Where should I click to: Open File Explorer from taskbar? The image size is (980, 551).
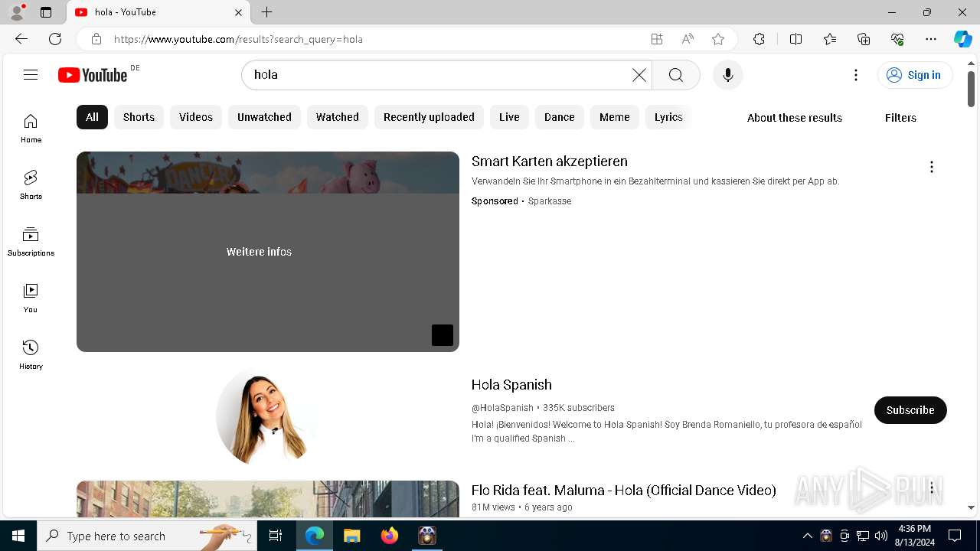[351, 536]
